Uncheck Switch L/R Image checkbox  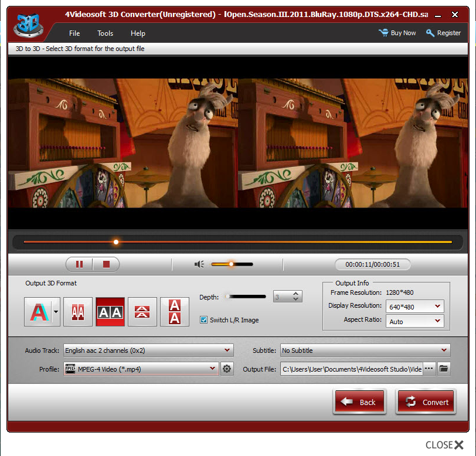(203, 319)
